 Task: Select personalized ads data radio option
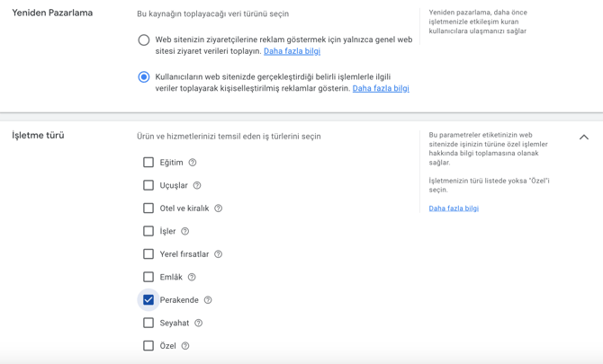point(144,77)
